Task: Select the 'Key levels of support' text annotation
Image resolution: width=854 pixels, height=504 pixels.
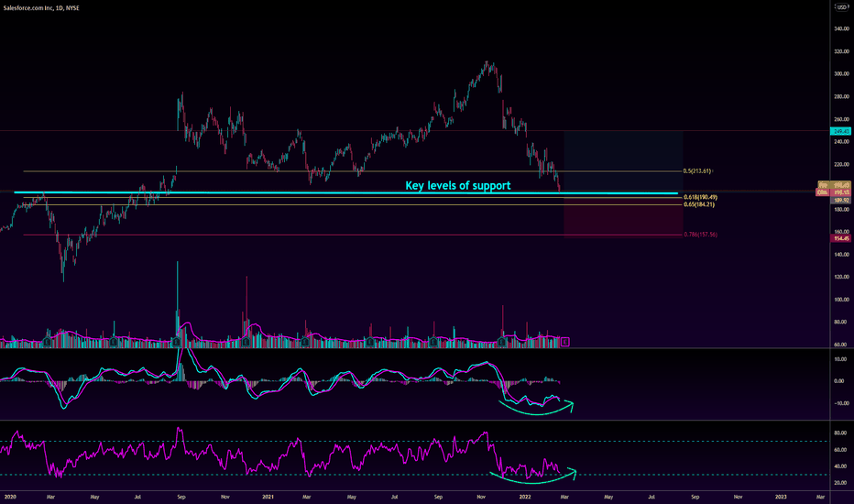Action: [x=457, y=185]
